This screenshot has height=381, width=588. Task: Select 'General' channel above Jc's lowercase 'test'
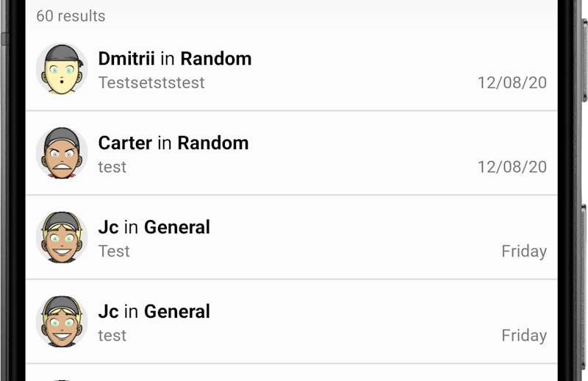(x=177, y=312)
